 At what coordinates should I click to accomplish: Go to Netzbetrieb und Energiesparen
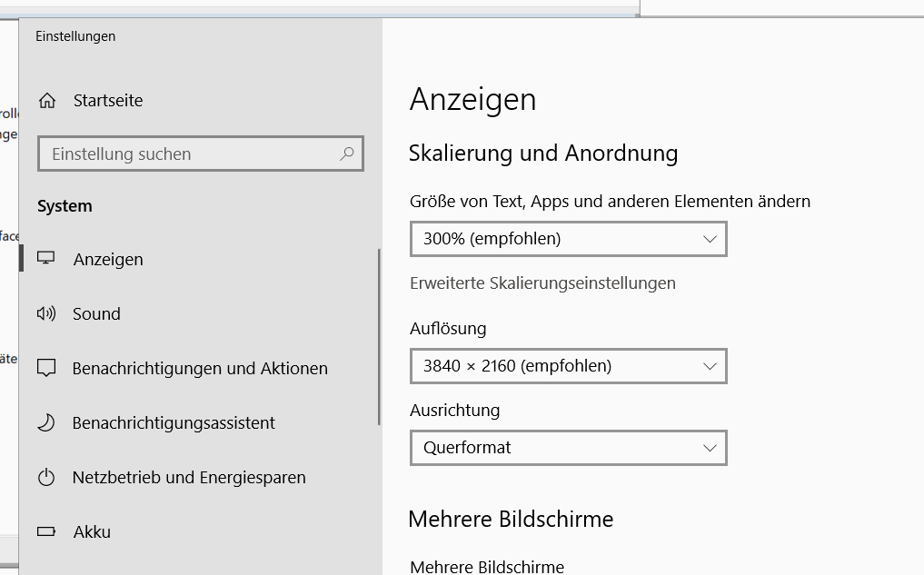[x=189, y=477]
